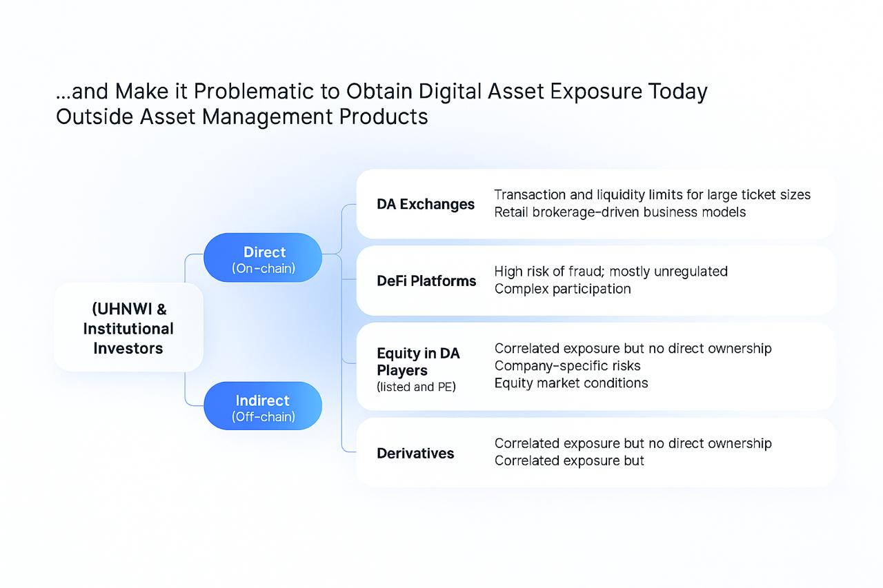Select the High risk of fraud text line
Image resolution: width=883 pixels, height=588 pixels.
(611, 272)
